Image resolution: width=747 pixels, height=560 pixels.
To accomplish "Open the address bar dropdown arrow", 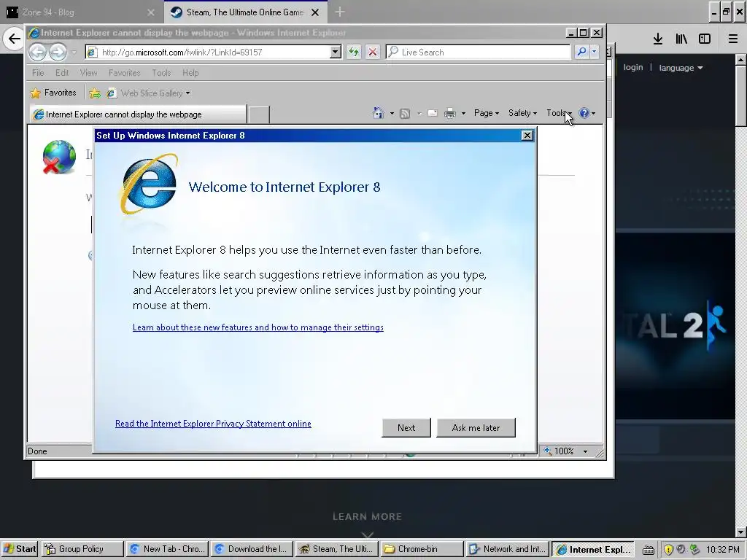I will (336, 52).
